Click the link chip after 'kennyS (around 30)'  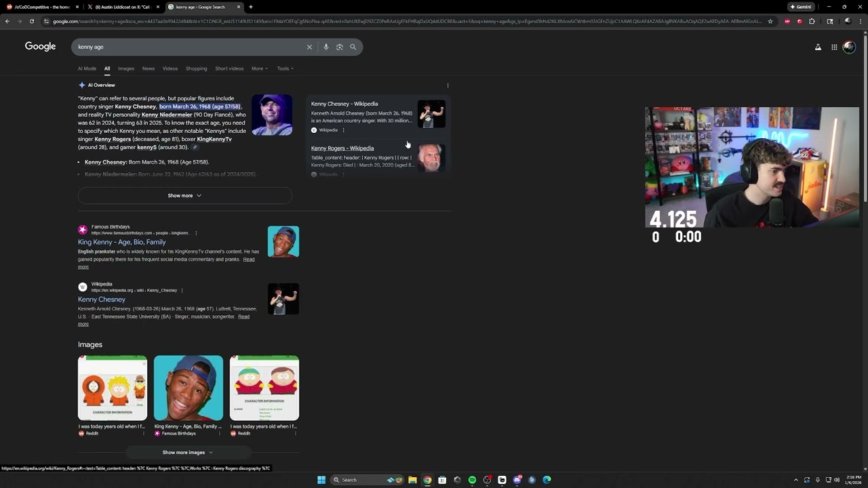tap(195, 147)
